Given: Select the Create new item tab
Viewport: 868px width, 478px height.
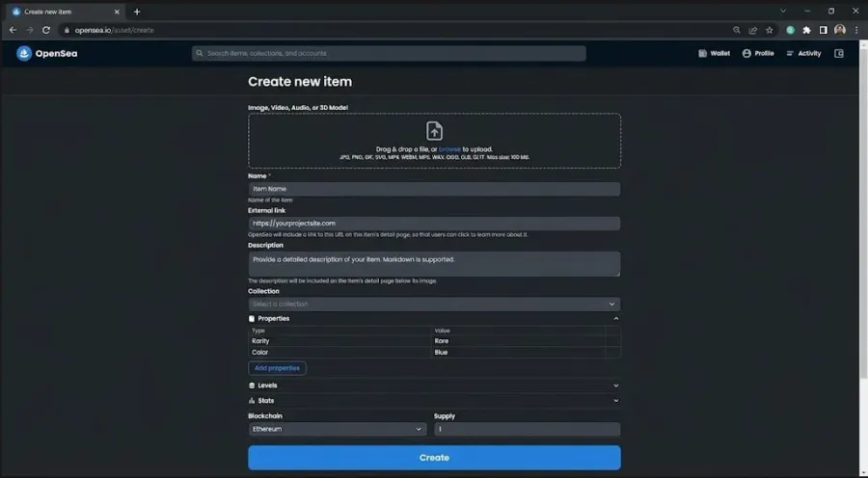Looking at the screenshot, I should (x=66, y=12).
